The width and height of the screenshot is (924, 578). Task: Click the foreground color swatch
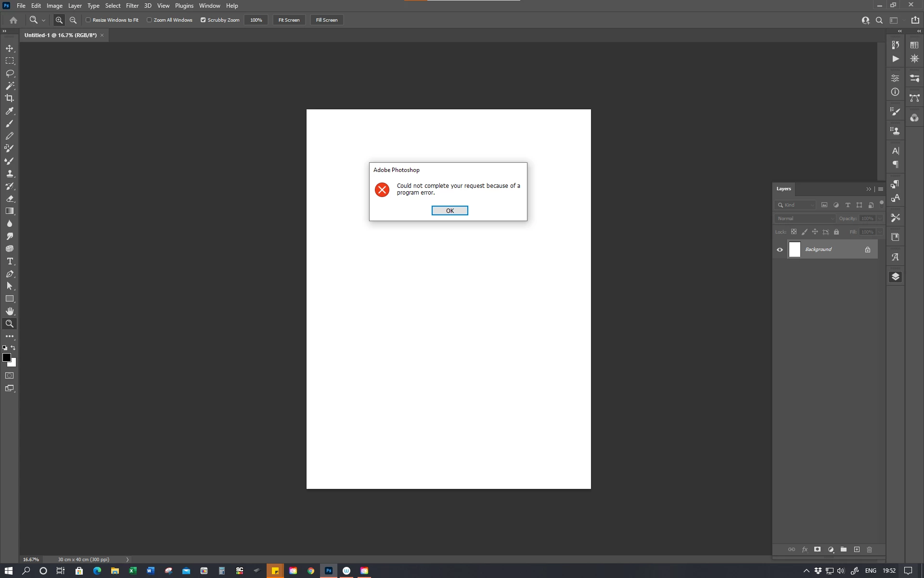click(x=6, y=357)
